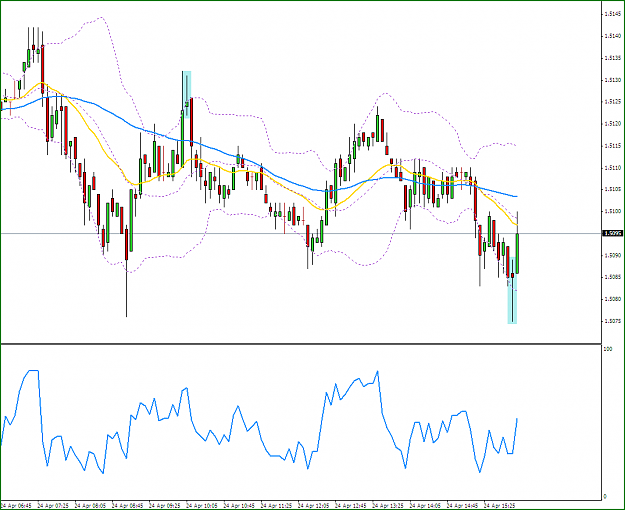The height and width of the screenshot is (510, 625).
Task: Click the 24 Apr 12:45 time label
Action: (x=351, y=506)
